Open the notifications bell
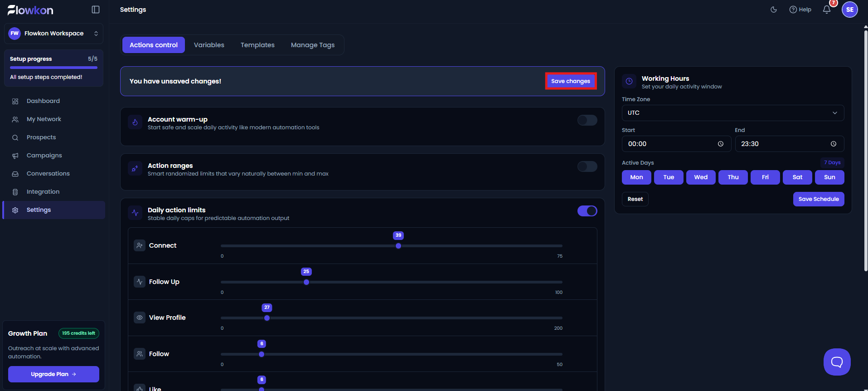This screenshot has height=391, width=868. tap(827, 10)
